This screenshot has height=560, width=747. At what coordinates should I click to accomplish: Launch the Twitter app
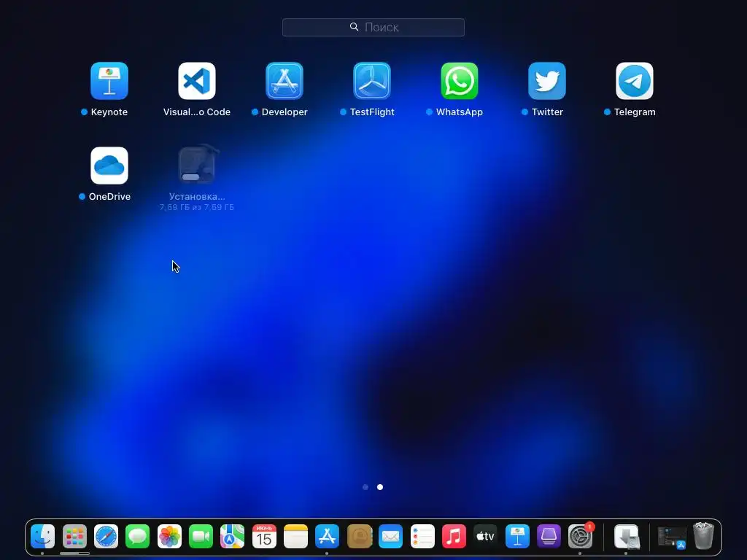pyautogui.click(x=547, y=81)
